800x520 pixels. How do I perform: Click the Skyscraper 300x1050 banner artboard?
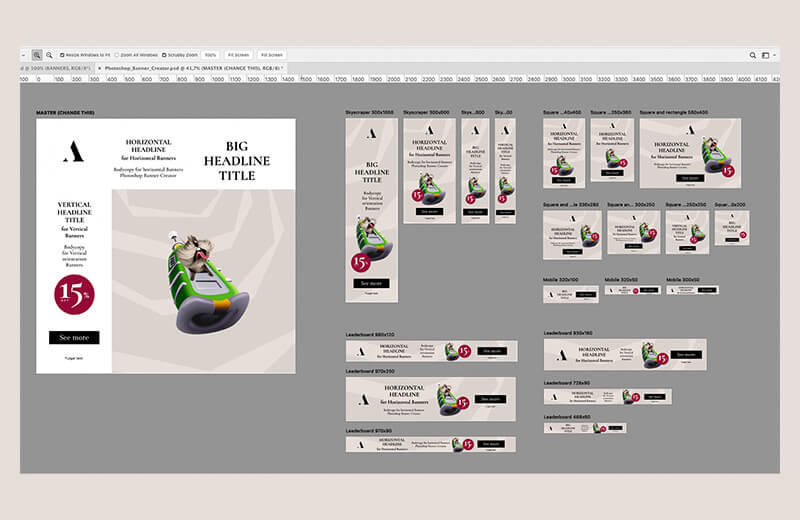[372, 208]
